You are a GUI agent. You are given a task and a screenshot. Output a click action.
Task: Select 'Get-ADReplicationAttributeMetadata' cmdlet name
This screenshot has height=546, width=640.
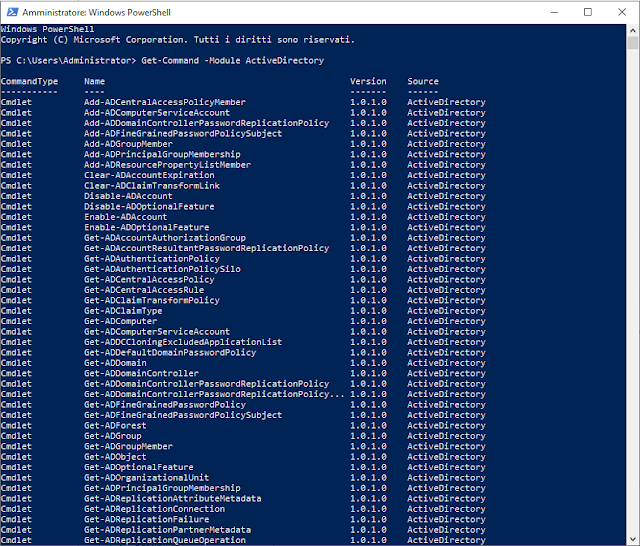pos(173,499)
